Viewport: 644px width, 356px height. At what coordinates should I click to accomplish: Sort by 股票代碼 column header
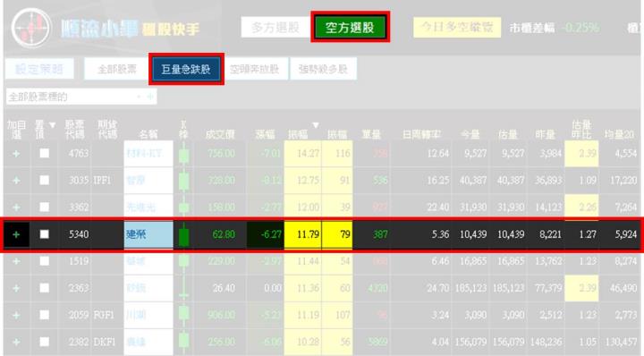[x=74, y=129]
